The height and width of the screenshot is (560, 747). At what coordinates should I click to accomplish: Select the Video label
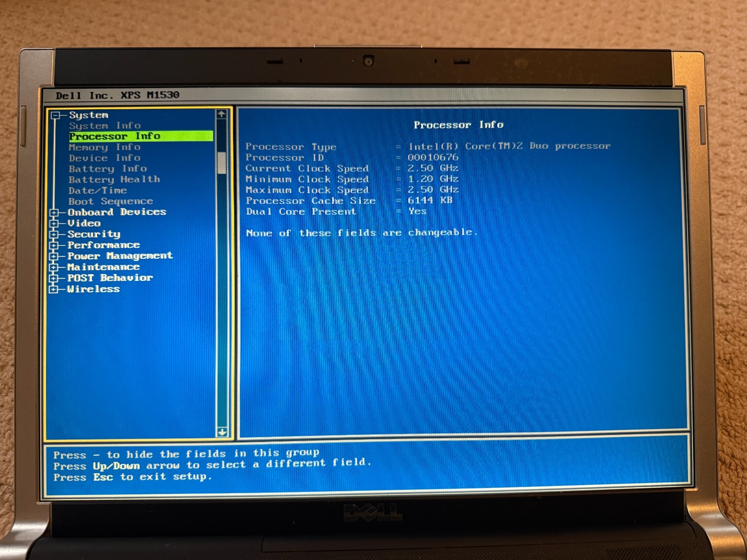[x=84, y=223]
